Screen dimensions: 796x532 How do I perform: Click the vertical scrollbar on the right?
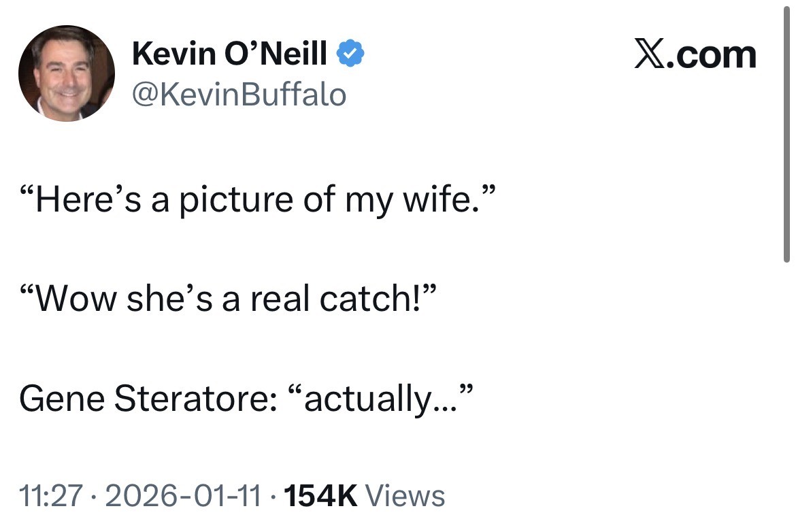[x=786, y=136]
